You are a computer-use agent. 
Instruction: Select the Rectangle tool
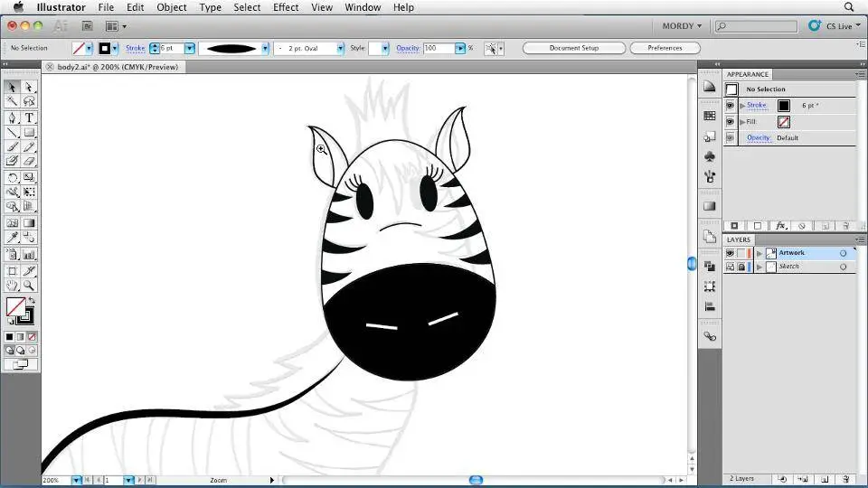point(29,132)
